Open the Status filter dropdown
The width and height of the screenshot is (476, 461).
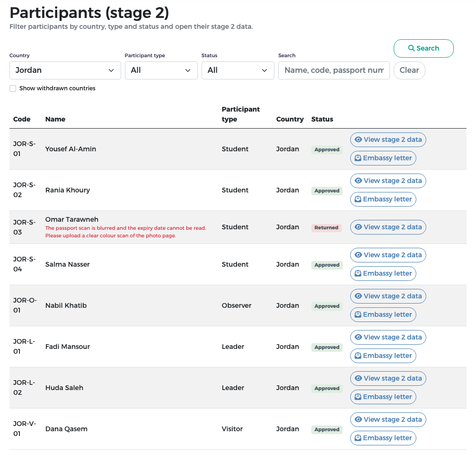click(x=238, y=70)
